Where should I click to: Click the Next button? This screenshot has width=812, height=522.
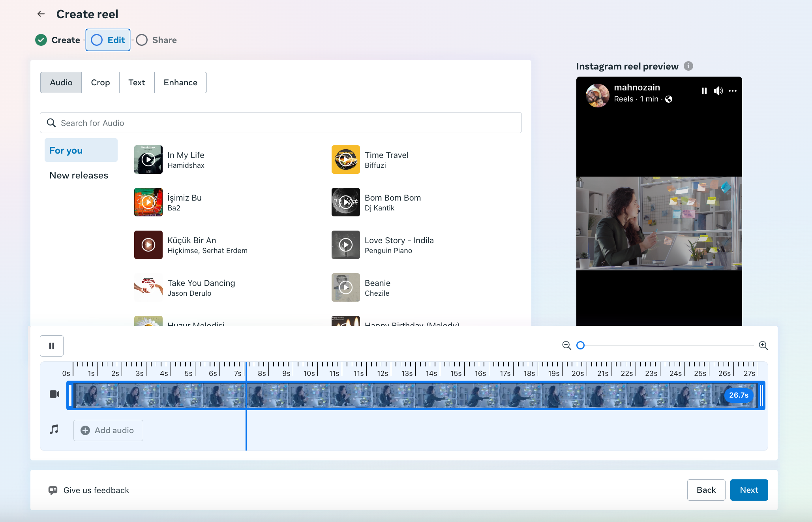pyautogui.click(x=749, y=490)
